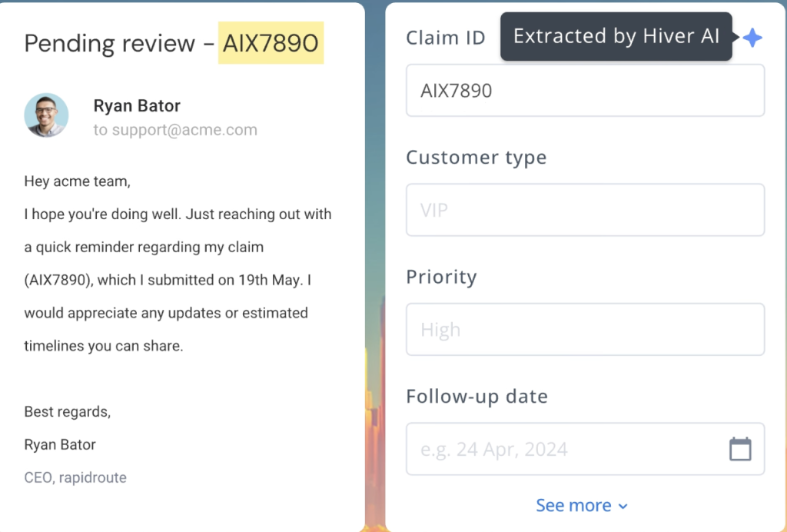Click the recipient support@acme.com line
Screen dimensions: 787x532
(175, 130)
